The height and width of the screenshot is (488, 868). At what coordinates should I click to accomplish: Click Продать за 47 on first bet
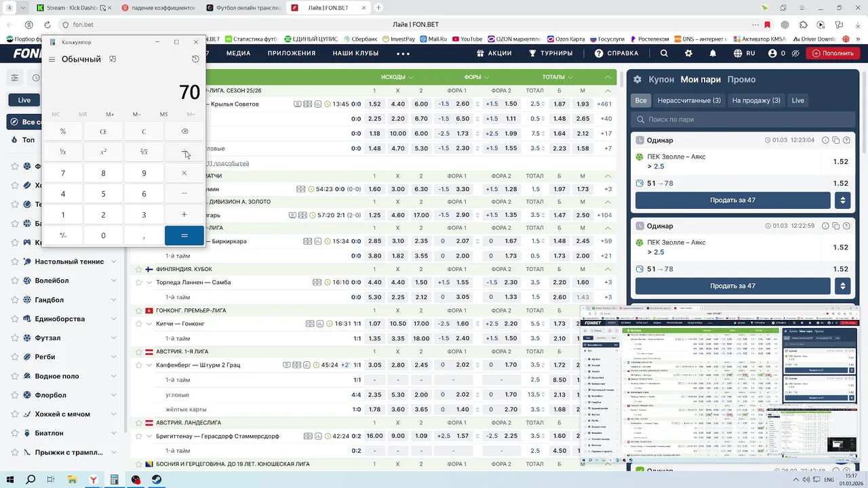[732, 200]
